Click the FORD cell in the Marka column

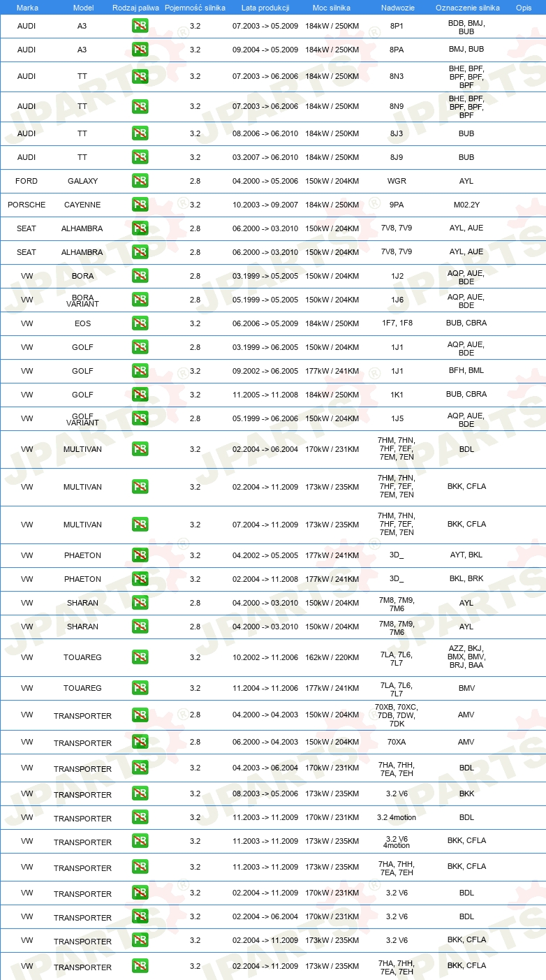27,182
